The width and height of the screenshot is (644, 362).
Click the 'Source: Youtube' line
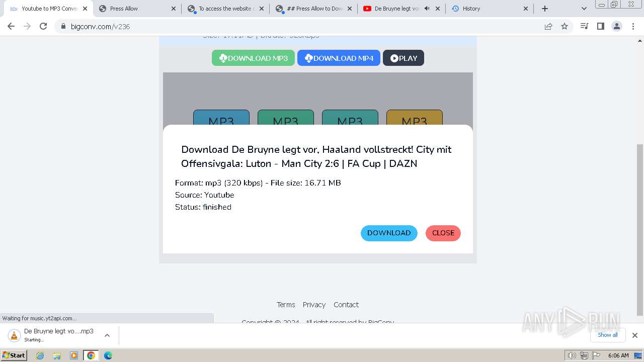pos(205,195)
